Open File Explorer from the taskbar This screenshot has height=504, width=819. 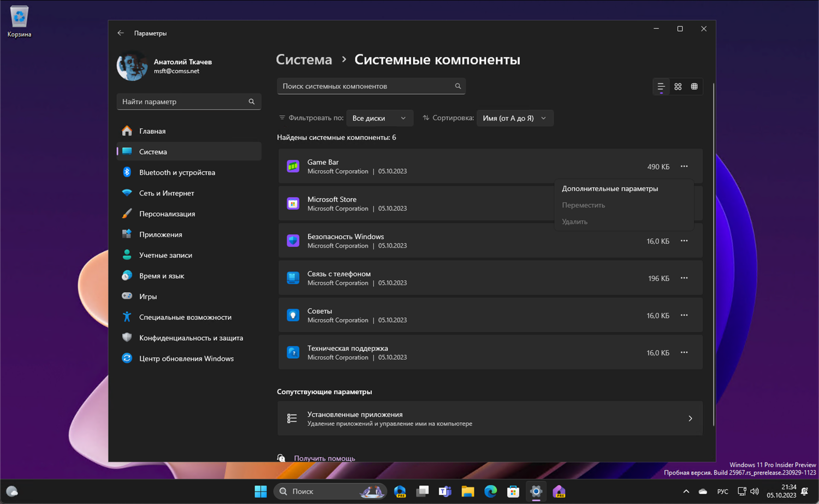pos(467,491)
